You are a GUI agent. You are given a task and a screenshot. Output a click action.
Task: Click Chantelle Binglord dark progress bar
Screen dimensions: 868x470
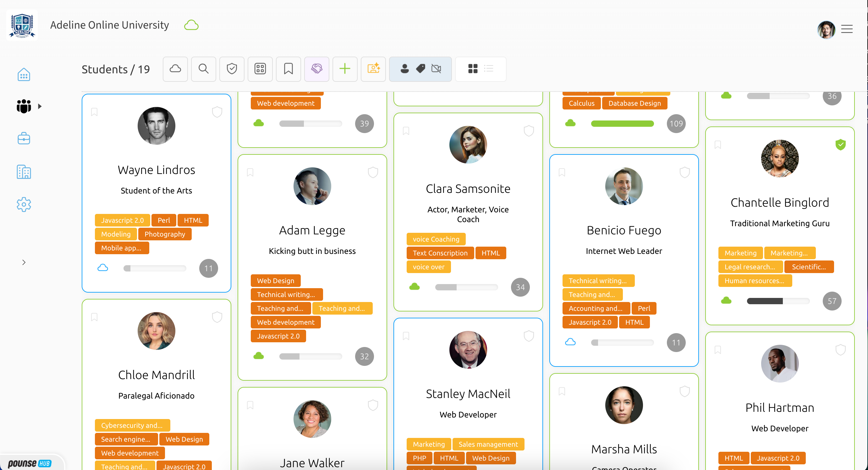click(778, 301)
